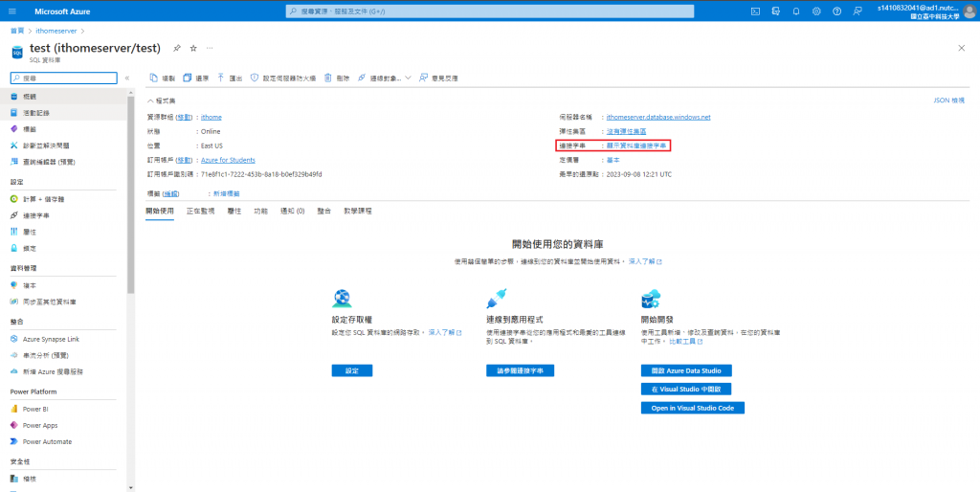This screenshot has width=980, height=492.
Task: Click 開啟 Azure Data Studio button
Action: pos(686,370)
